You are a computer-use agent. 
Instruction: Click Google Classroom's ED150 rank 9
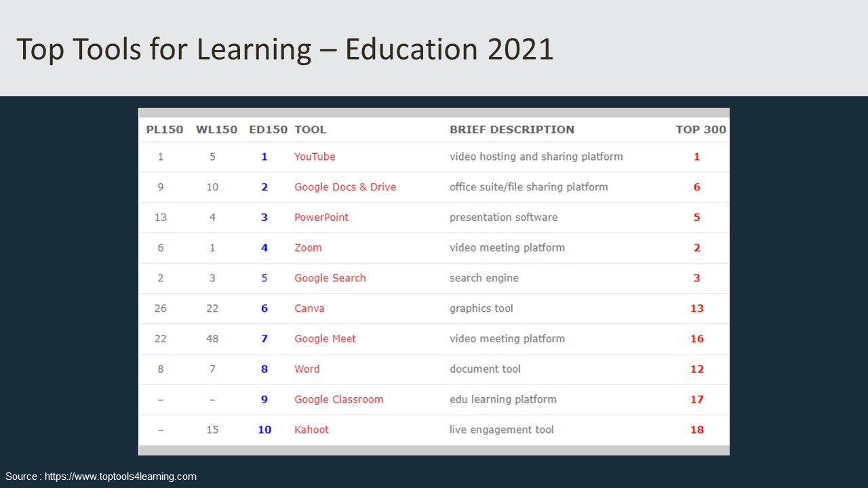tap(264, 399)
